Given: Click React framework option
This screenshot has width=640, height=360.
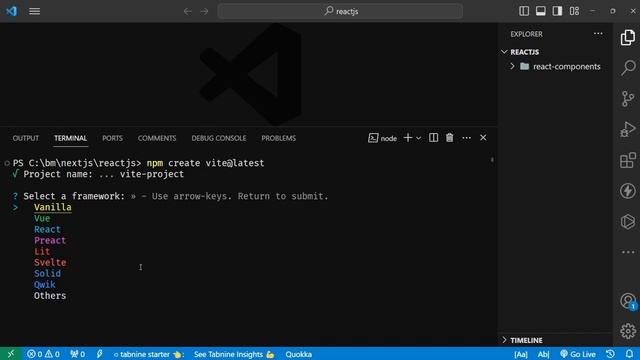Looking at the screenshot, I should coord(47,229).
